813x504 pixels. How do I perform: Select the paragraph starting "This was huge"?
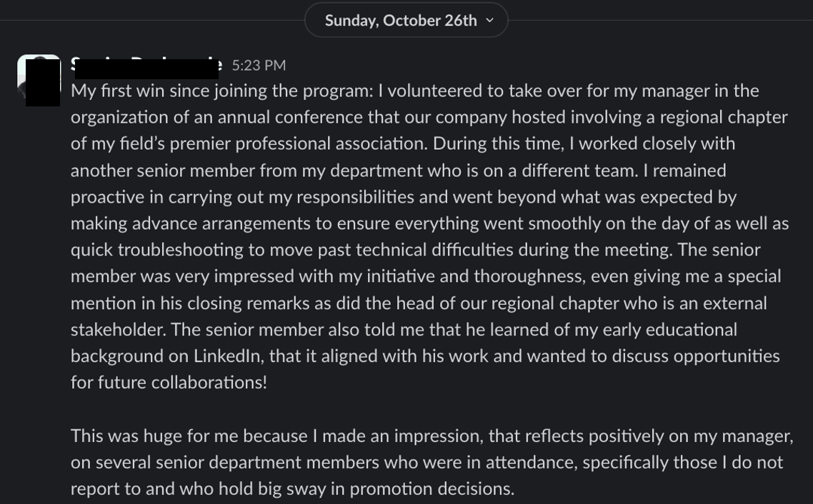click(429, 462)
